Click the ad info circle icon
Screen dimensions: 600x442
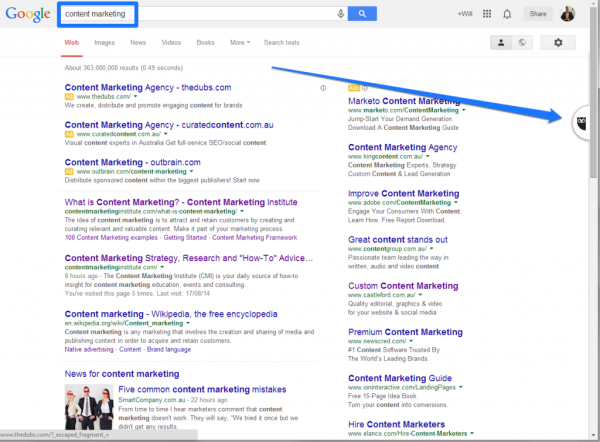(322, 88)
